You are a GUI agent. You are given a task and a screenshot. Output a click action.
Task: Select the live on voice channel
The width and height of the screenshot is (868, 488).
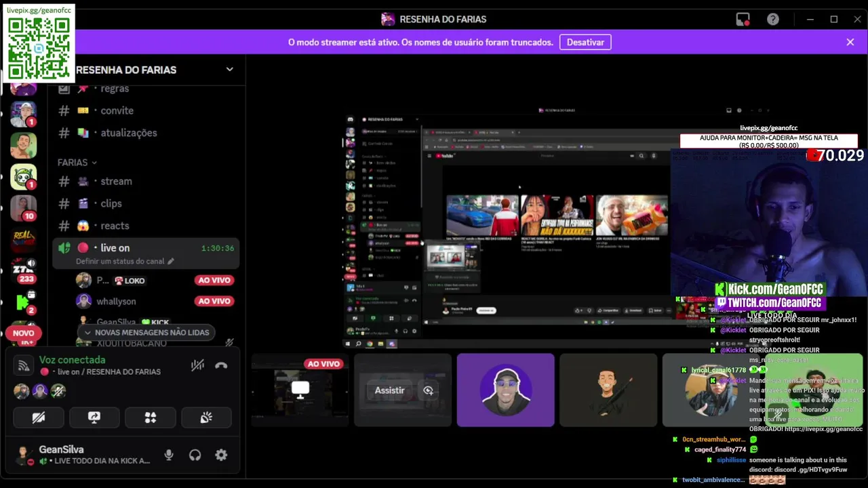146,253
